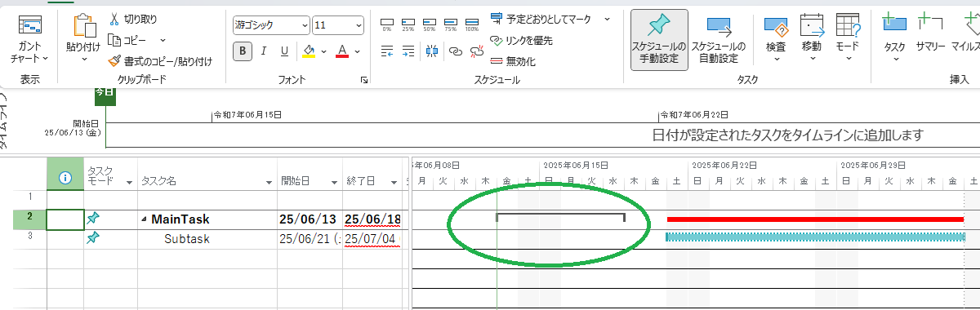980x310 pixels.
Task: Open Mode (モード) menu button
Action: pyautogui.click(x=848, y=38)
